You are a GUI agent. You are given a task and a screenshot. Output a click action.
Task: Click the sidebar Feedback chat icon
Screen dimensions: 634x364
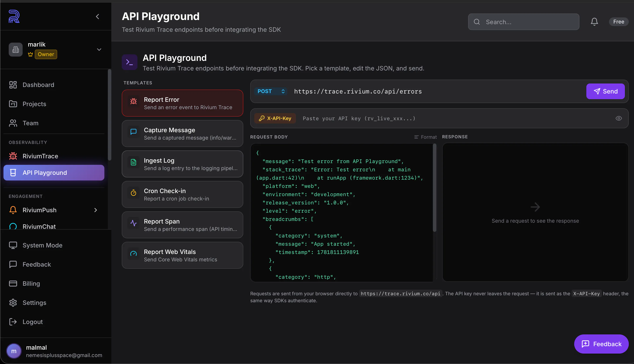pyautogui.click(x=13, y=264)
